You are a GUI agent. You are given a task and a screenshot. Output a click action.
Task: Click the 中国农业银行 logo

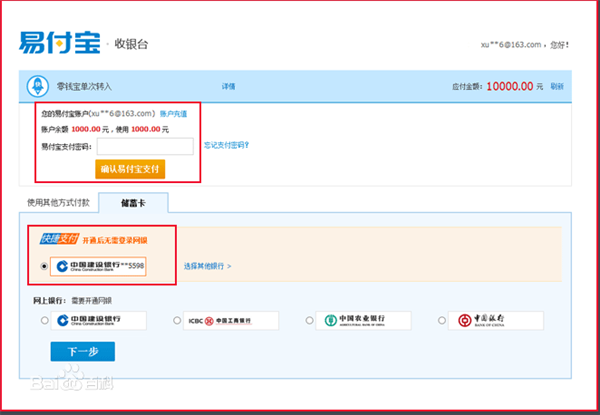(x=363, y=321)
